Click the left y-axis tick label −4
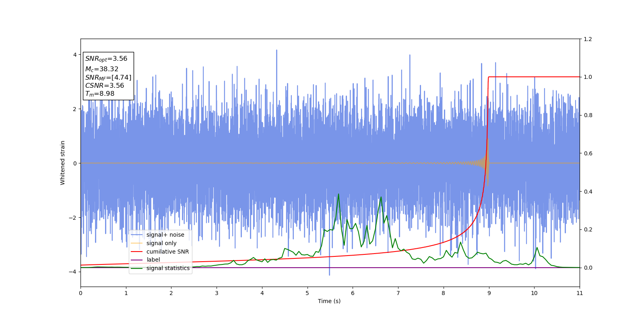644x322 pixels. click(x=73, y=272)
